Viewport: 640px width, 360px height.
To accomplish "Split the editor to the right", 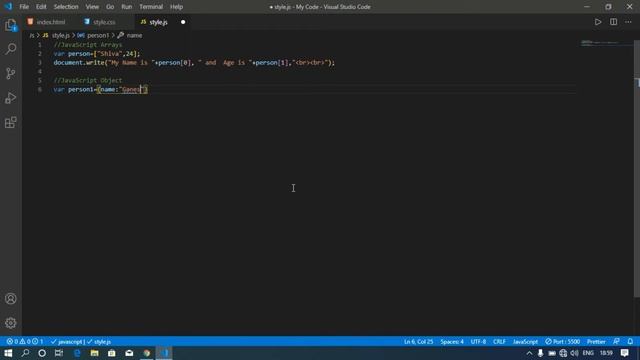I will coord(613,22).
